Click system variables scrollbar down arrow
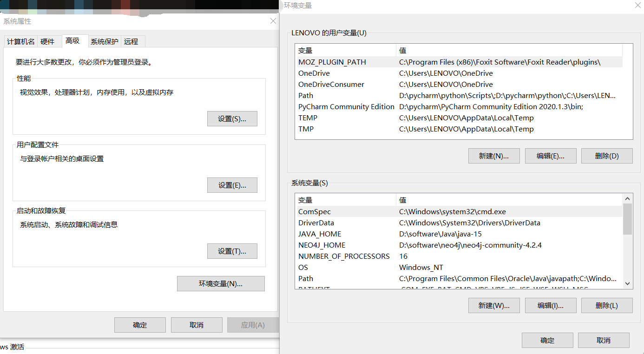 628,283
